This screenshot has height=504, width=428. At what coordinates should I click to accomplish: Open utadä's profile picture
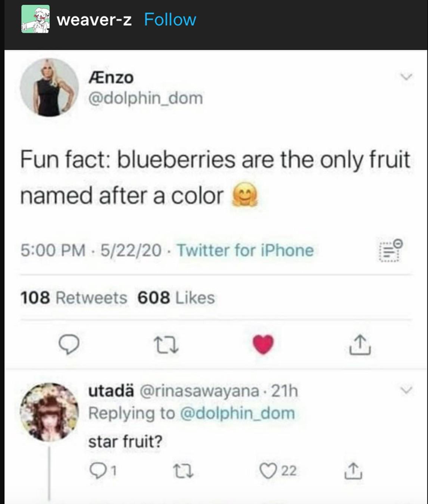(49, 411)
